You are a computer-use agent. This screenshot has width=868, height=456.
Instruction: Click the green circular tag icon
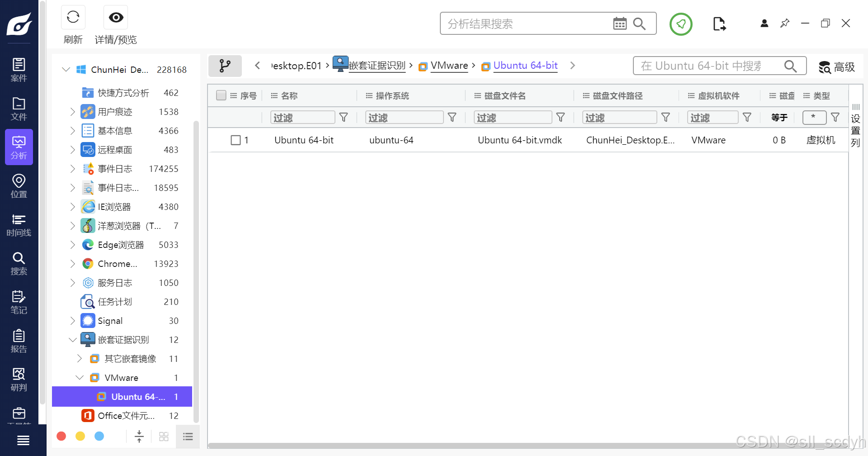(x=681, y=24)
